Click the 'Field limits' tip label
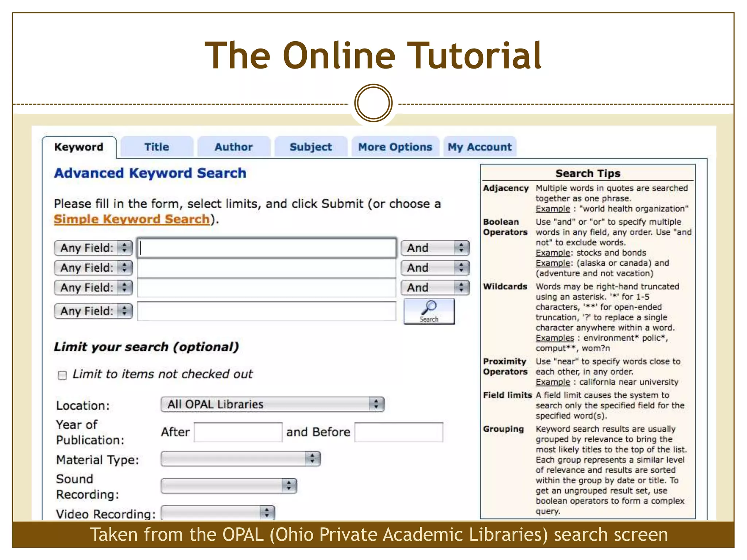Screen dimensions: 747x560 [x=507, y=395]
